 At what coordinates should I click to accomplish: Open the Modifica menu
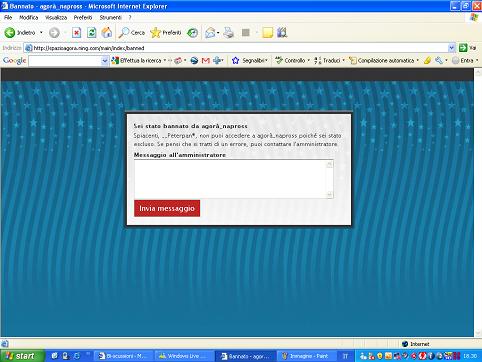point(29,17)
